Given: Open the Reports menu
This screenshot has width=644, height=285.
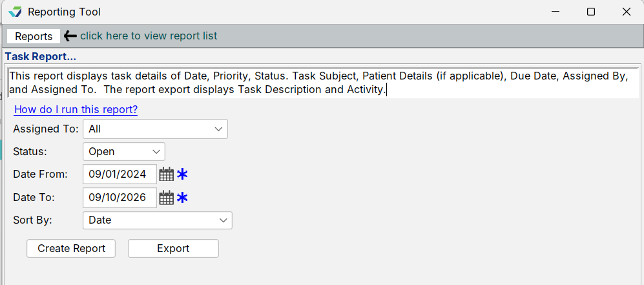Looking at the screenshot, I should tap(34, 36).
